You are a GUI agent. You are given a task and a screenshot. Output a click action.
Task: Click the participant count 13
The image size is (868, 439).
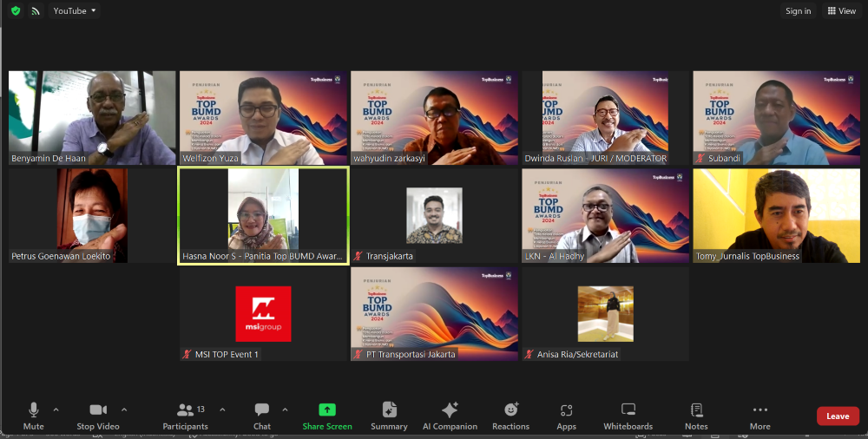(201, 410)
